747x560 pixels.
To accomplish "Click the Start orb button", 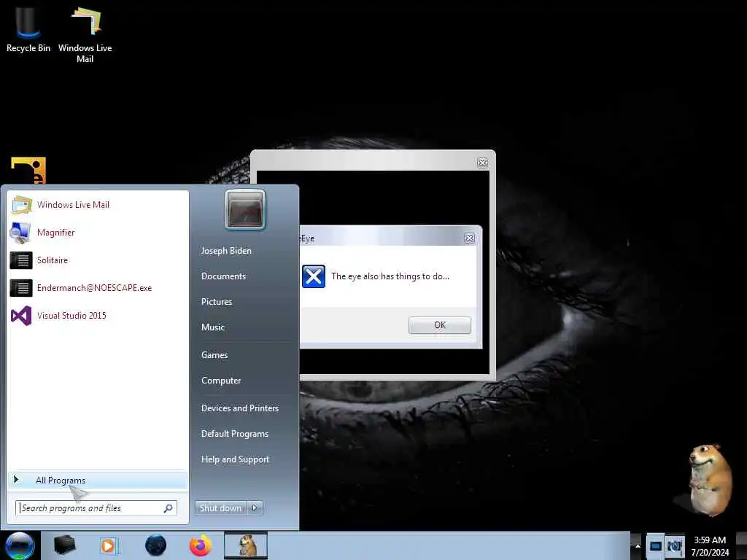I will click(20, 545).
